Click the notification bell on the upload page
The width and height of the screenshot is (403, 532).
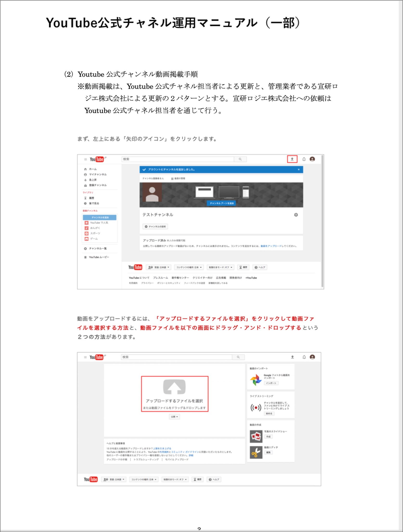click(304, 357)
